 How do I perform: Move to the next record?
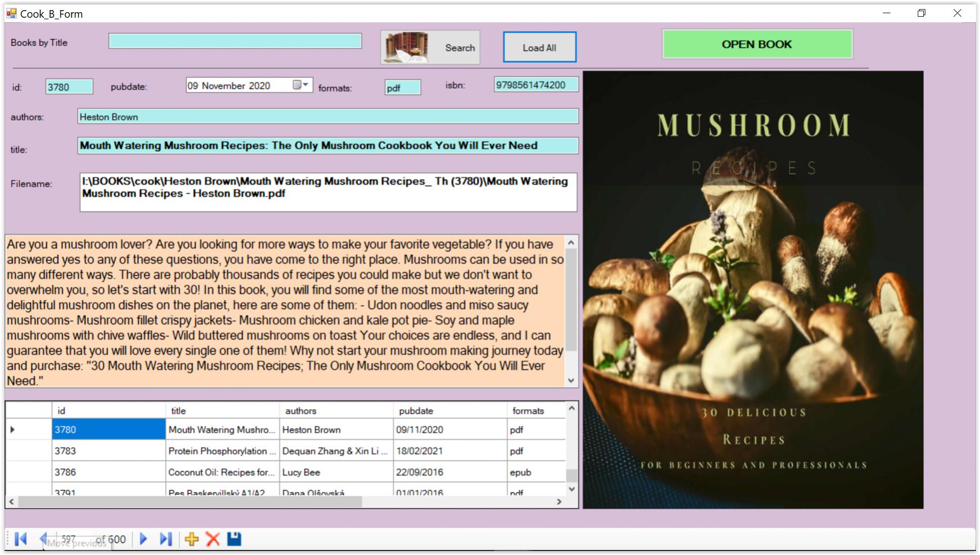pyautogui.click(x=143, y=539)
